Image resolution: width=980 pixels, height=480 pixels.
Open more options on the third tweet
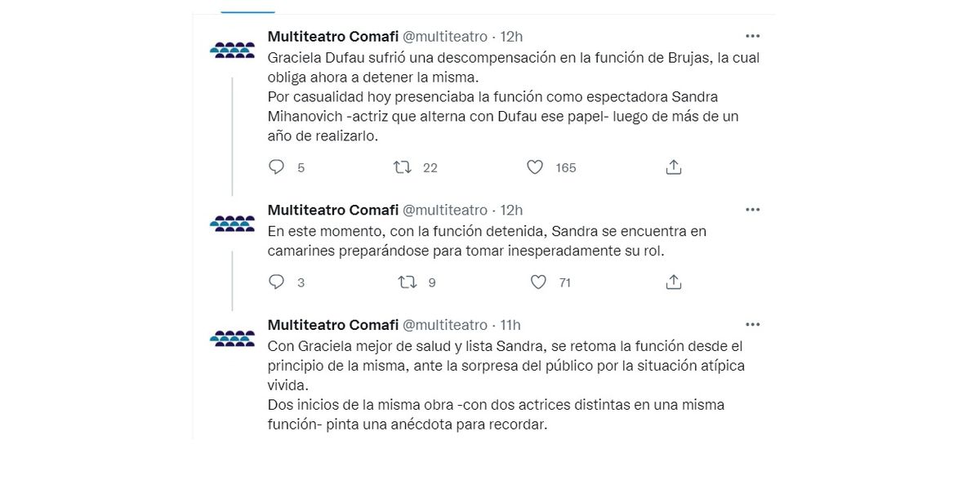coord(752,325)
